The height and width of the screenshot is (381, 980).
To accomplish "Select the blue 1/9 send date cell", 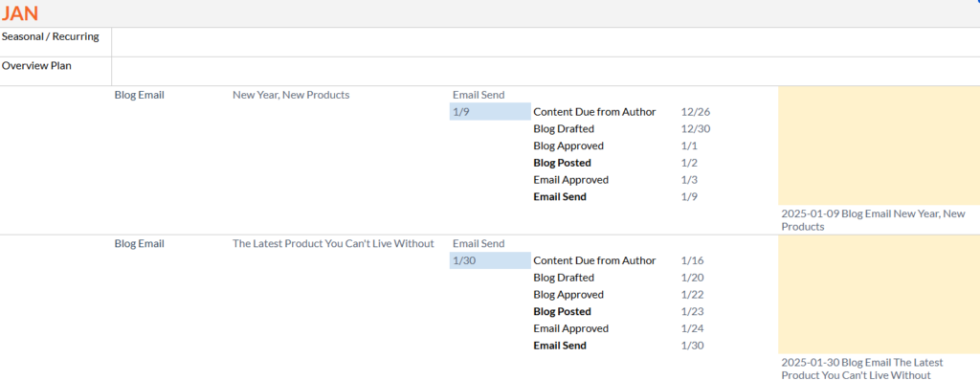I will coord(490,111).
